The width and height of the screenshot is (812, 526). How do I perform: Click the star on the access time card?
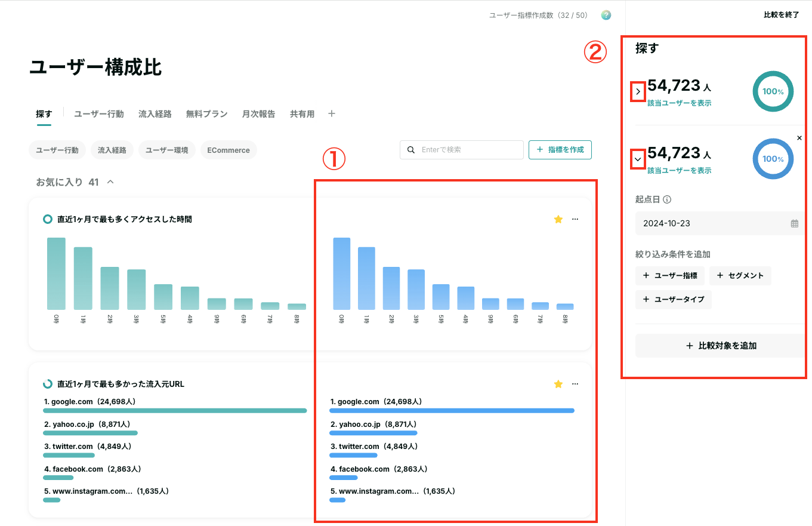pos(558,219)
